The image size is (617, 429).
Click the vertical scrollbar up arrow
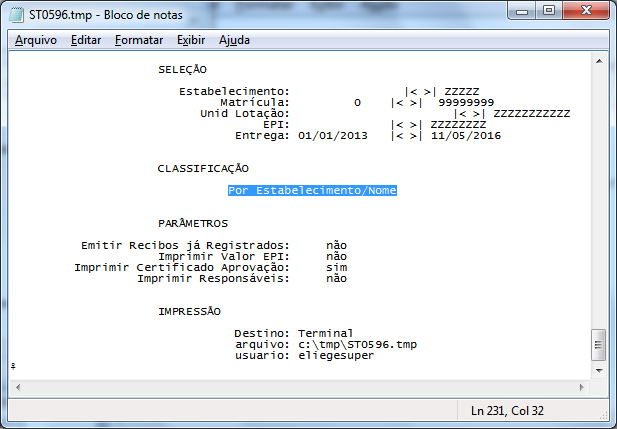click(599, 61)
